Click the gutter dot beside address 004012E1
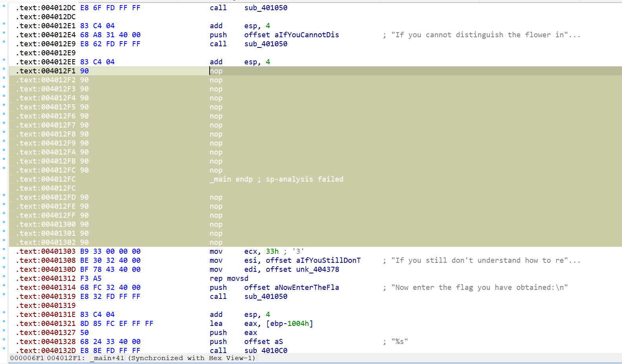The image size is (622, 364). pos(4,24)
